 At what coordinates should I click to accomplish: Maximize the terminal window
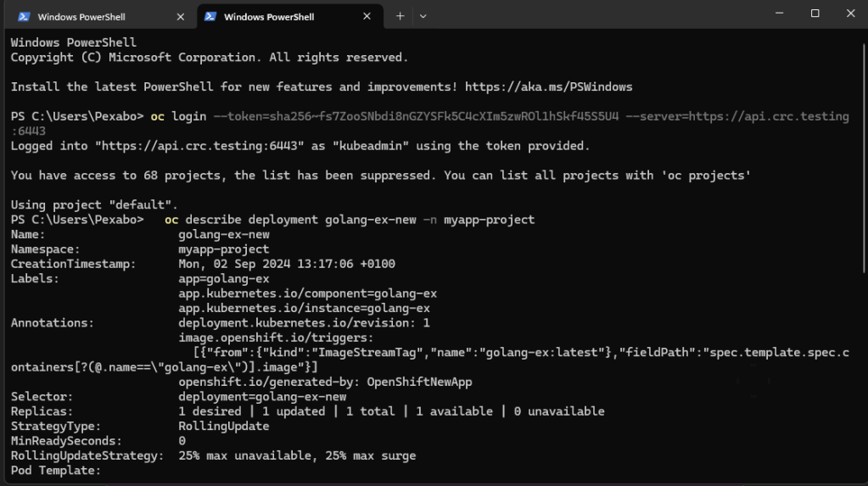tap(815, 14)
